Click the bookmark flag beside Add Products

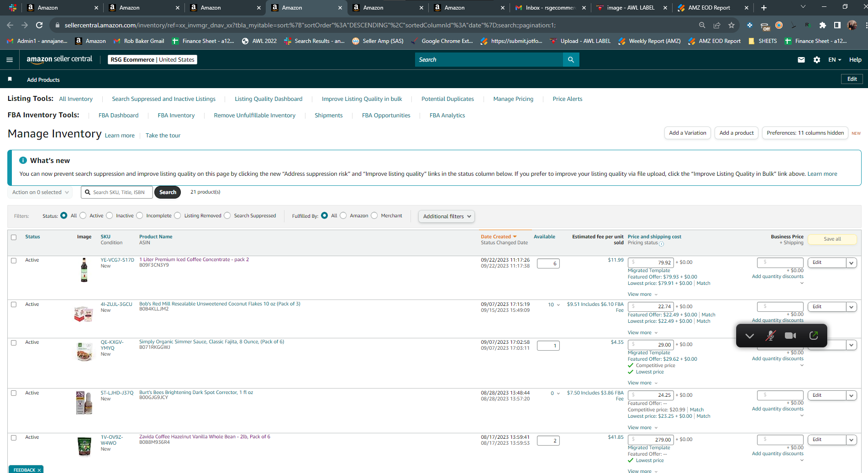tap(10, 79)
